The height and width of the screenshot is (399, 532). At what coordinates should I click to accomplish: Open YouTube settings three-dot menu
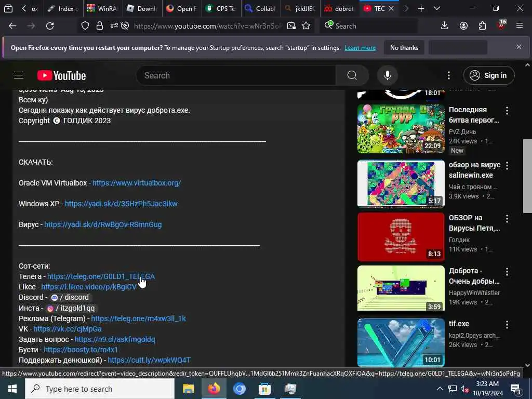click(449, 75)
